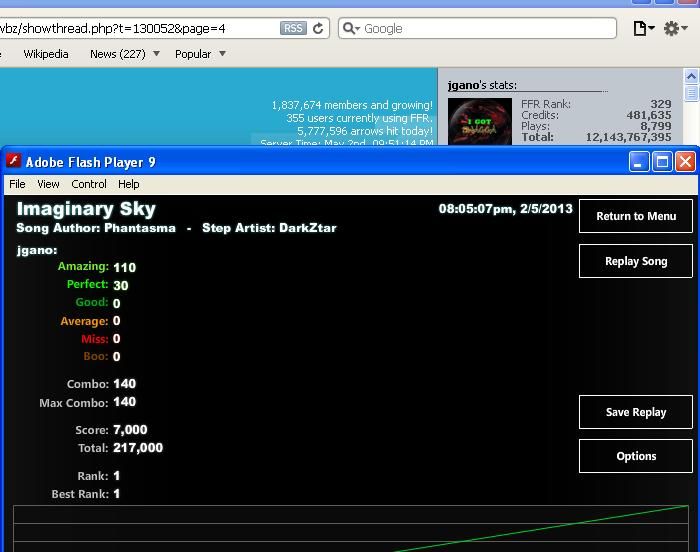Screen dimensions: 700x552
Task: Open the gear settings menu
Action: [677, 29]
